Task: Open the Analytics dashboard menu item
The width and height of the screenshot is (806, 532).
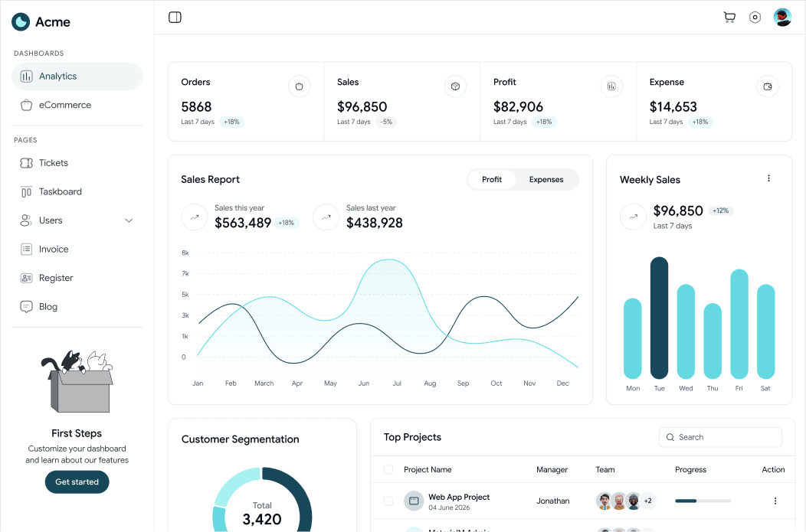Action: [77, 77]
